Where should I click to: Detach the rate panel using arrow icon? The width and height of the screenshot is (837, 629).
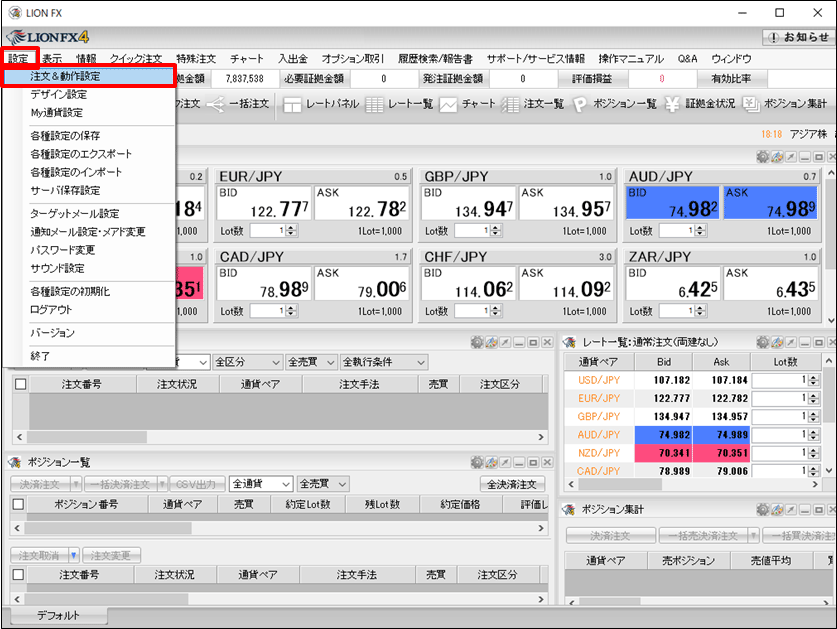coord(791,156)
